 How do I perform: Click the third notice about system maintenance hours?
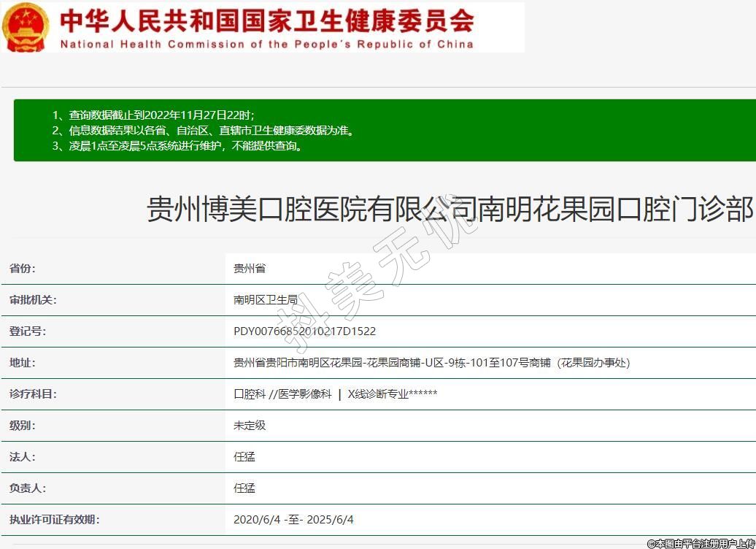coord(177,146)
